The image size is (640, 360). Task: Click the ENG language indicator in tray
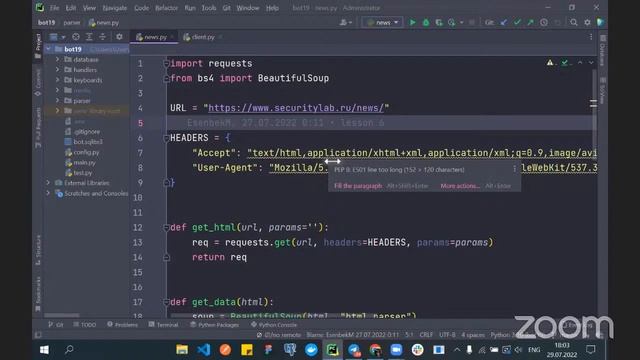(534, 349)
